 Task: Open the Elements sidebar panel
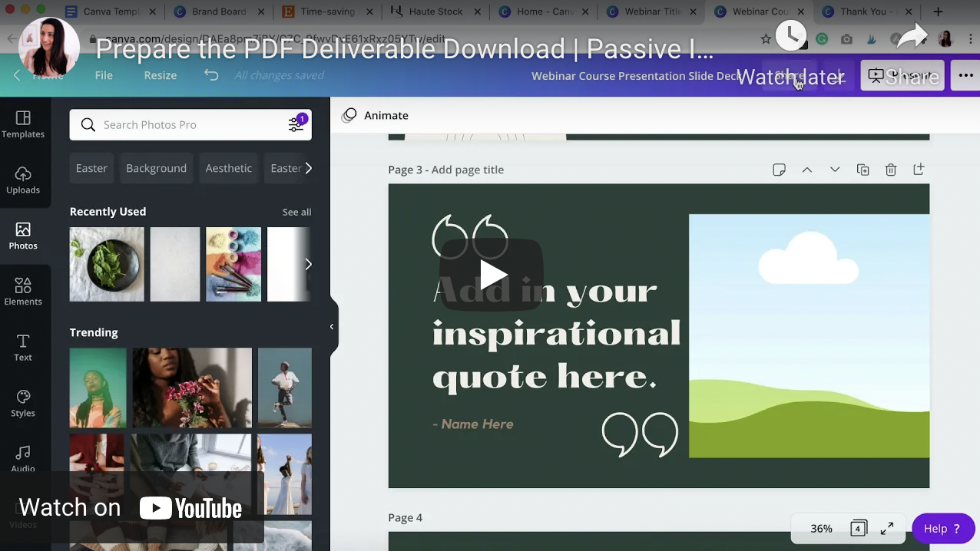[23, 292]
